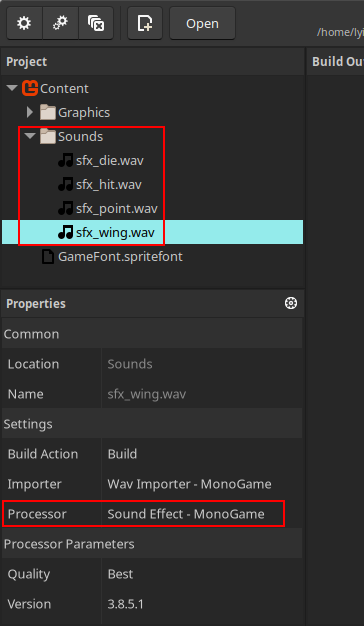Click the Clean toolbar icon
Image resolution: width=364 pixels, height=626 pixels.
pos(96,24)
